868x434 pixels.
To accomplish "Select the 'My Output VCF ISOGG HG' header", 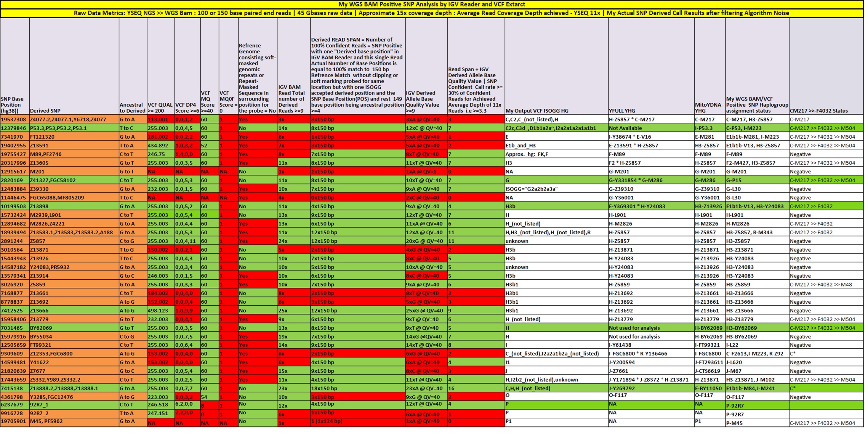I will click(x=556, y=66).
